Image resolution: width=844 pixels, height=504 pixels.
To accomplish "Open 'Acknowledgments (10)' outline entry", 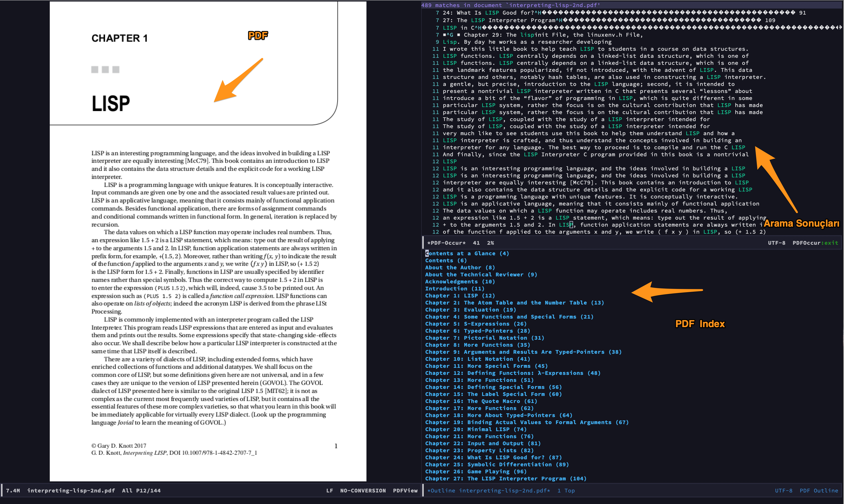I will tap(460, 282).
